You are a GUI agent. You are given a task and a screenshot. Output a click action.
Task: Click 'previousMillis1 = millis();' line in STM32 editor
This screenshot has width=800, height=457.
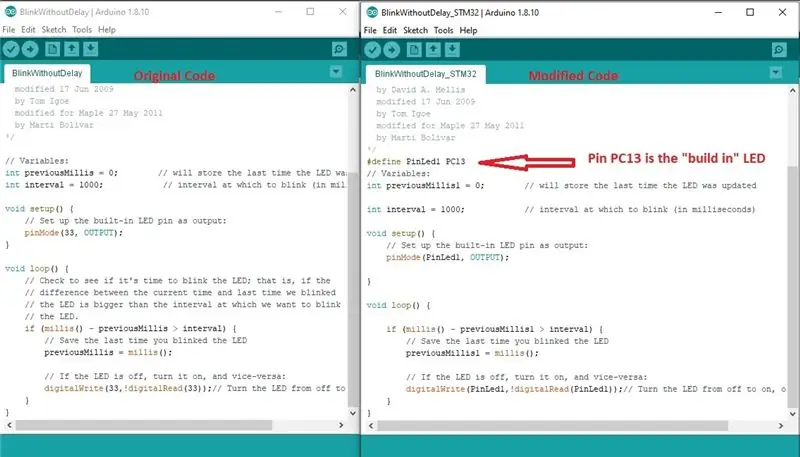[472, 353]
